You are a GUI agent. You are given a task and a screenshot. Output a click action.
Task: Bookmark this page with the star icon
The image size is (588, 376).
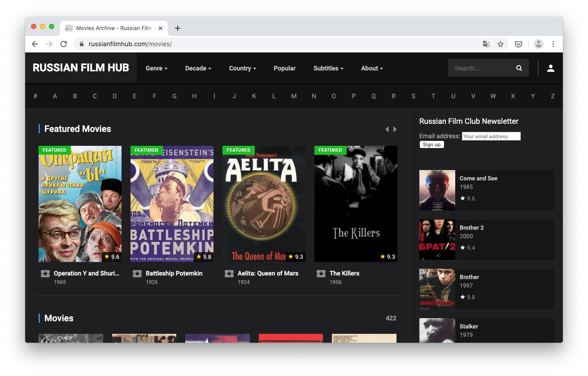point(501,44)
